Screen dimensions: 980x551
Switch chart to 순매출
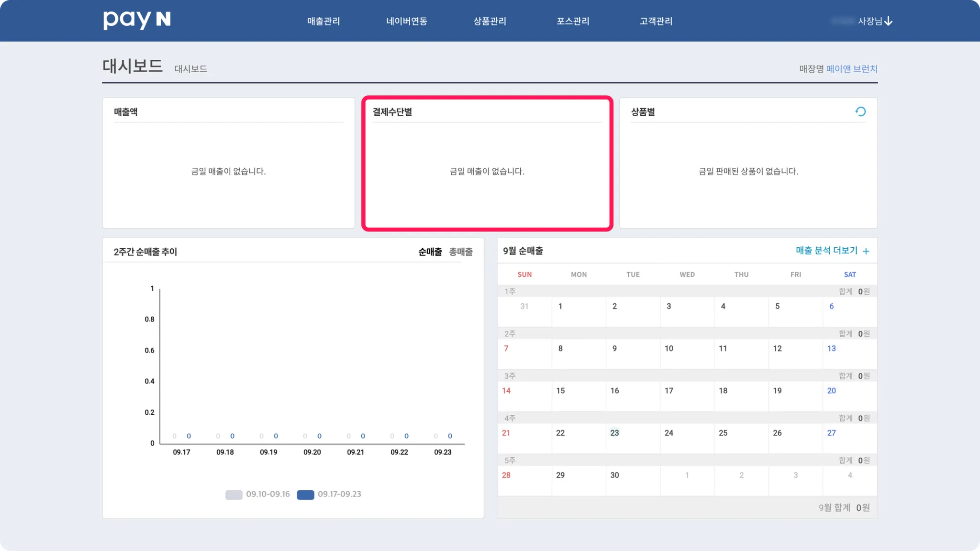(x=430, y=252)
